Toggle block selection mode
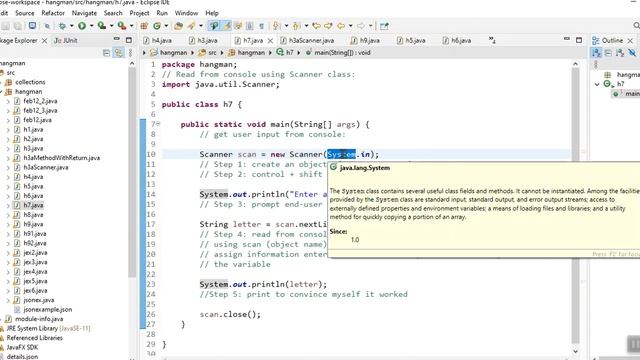 coord(250,26)
